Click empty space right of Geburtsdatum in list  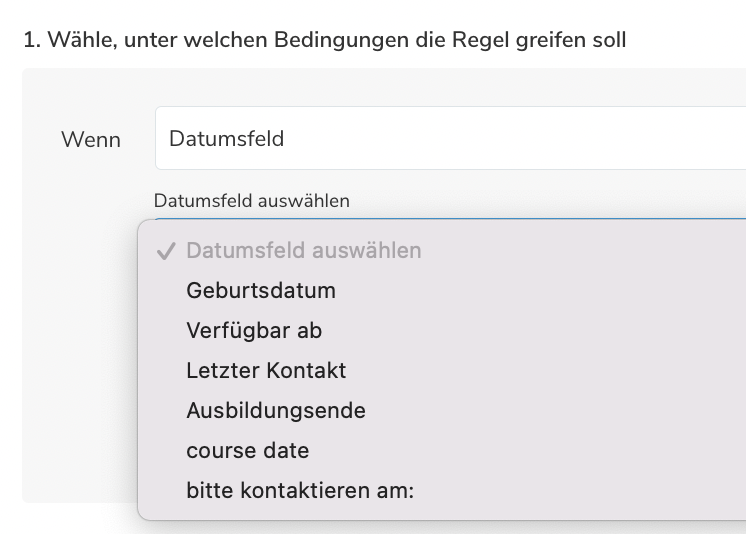[x=550, y=291]
